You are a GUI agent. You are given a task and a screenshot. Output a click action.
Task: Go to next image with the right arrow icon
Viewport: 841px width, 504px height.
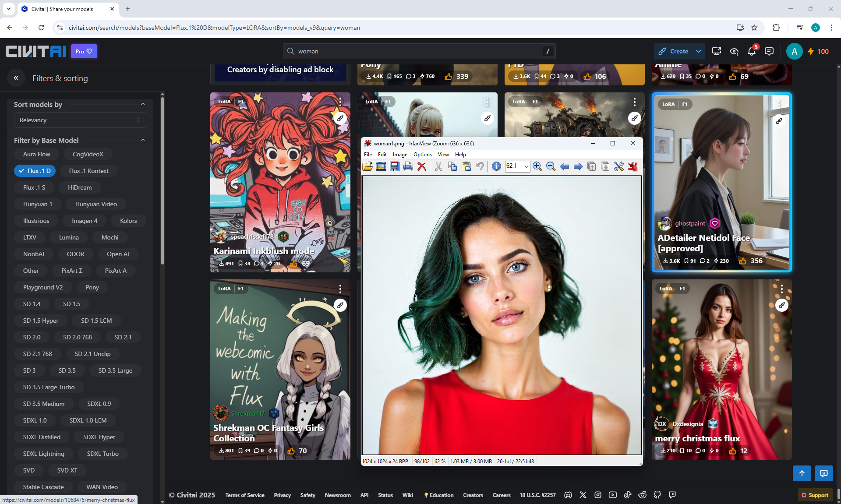[x=578, y=166]
